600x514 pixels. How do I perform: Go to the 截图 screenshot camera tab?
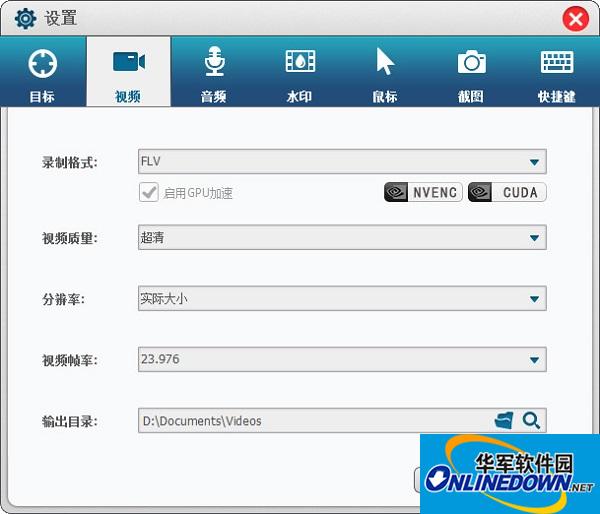coord(471,73)
